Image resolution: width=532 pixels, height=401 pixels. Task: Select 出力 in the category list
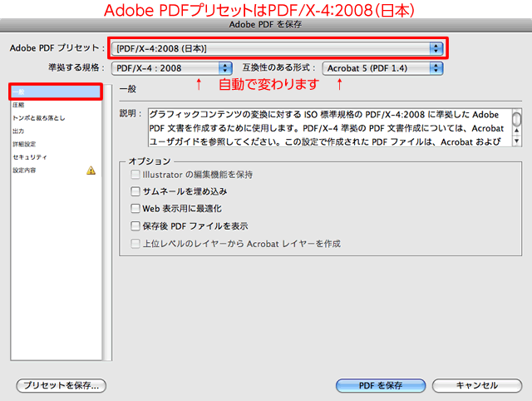pos(56,131)
